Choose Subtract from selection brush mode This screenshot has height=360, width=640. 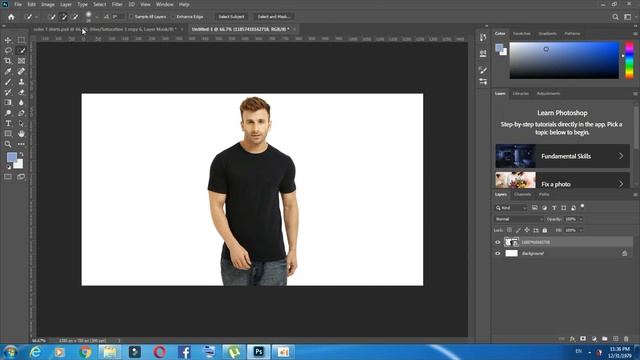(75, 17)
